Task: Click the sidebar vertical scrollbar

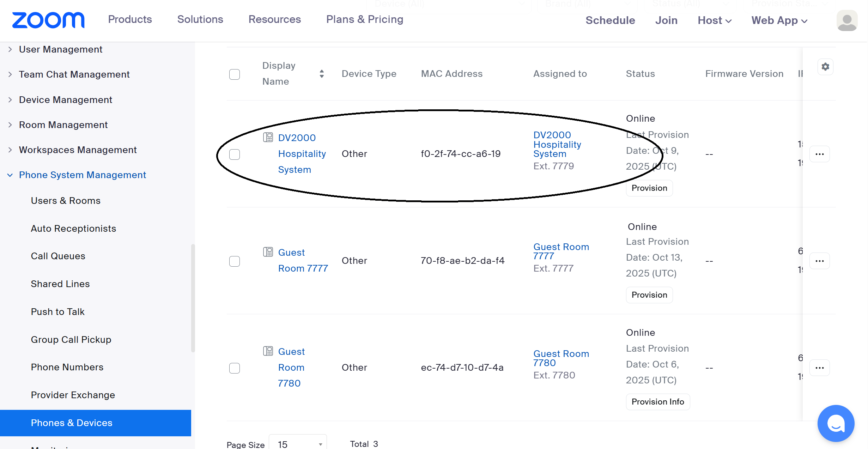Action: point(193,298)
